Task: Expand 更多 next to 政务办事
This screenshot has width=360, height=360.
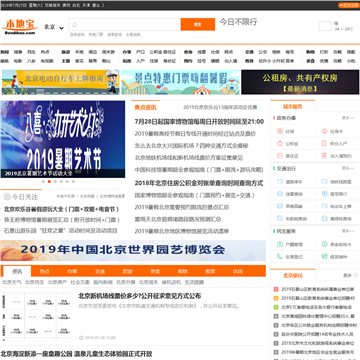Action: (348, 118)
